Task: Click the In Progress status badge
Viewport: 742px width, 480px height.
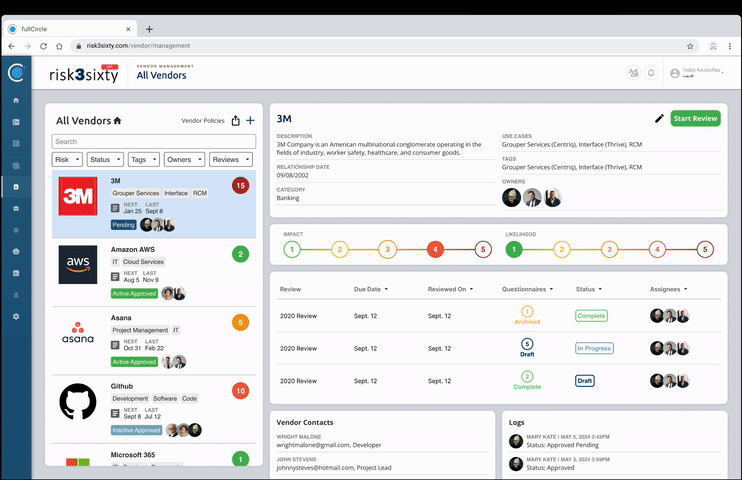Action: point(594,348)
